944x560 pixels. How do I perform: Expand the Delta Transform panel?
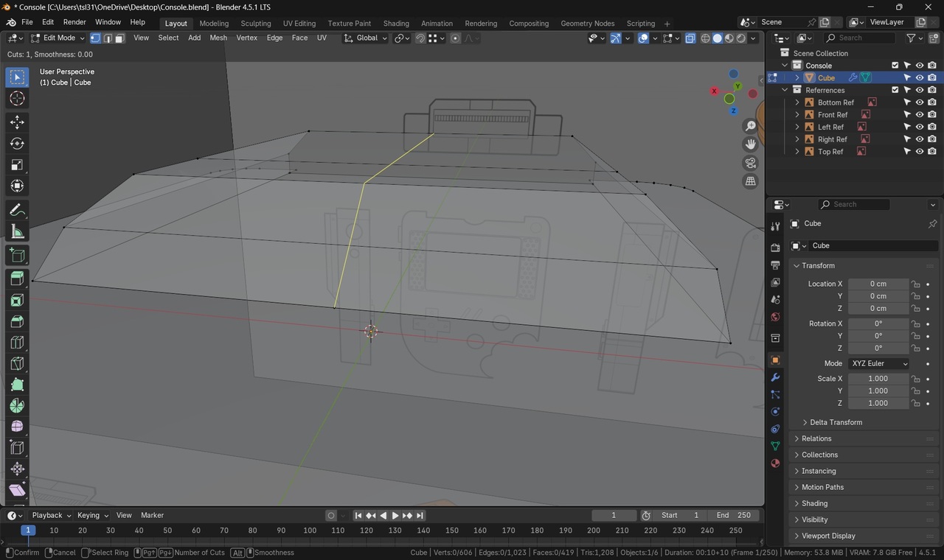pos(835,422)
